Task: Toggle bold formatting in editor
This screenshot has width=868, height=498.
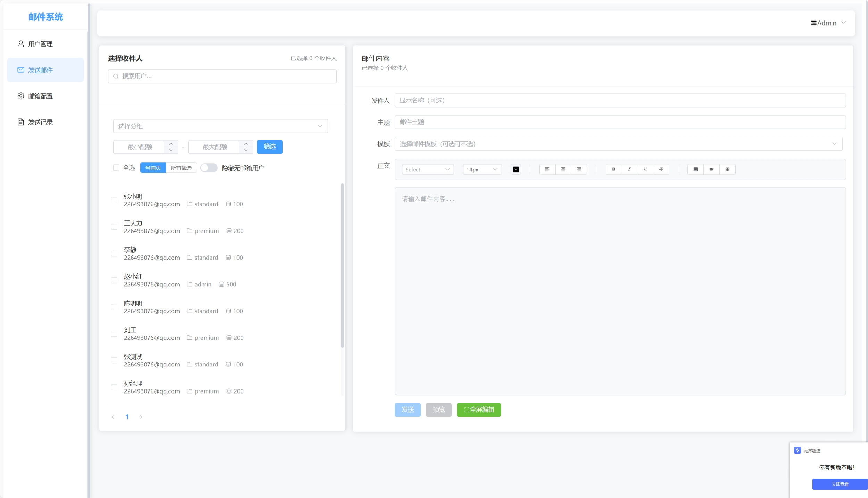Action: (614, 169)
